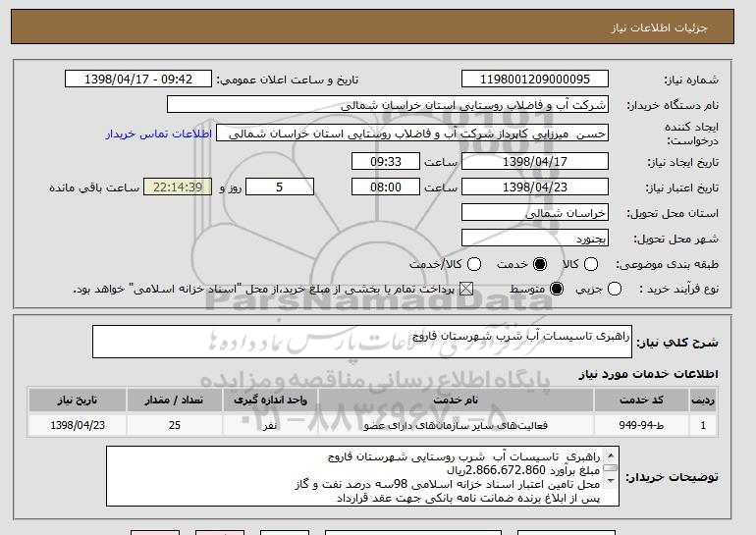Viewport: 756px width, 535px height.
Task: Click the شماره نیاز label
Action: coord(691,80)
